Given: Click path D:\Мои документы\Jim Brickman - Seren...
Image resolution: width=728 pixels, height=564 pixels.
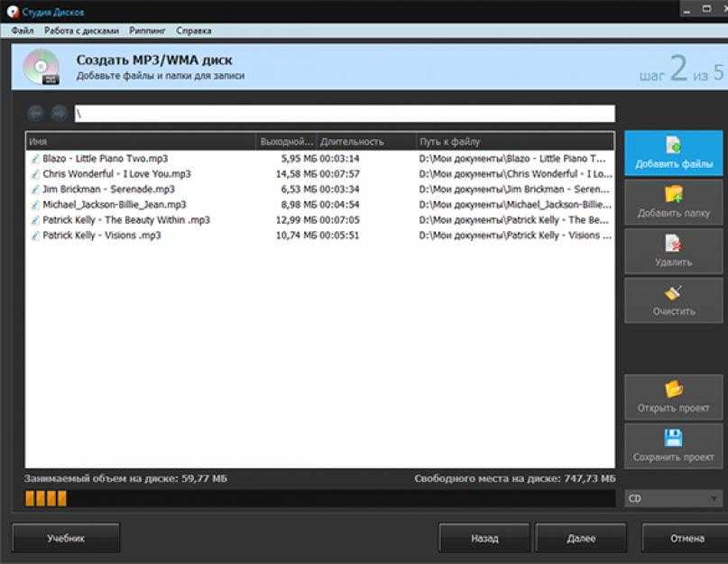Looking at the screenshot, I should [514, 190].
